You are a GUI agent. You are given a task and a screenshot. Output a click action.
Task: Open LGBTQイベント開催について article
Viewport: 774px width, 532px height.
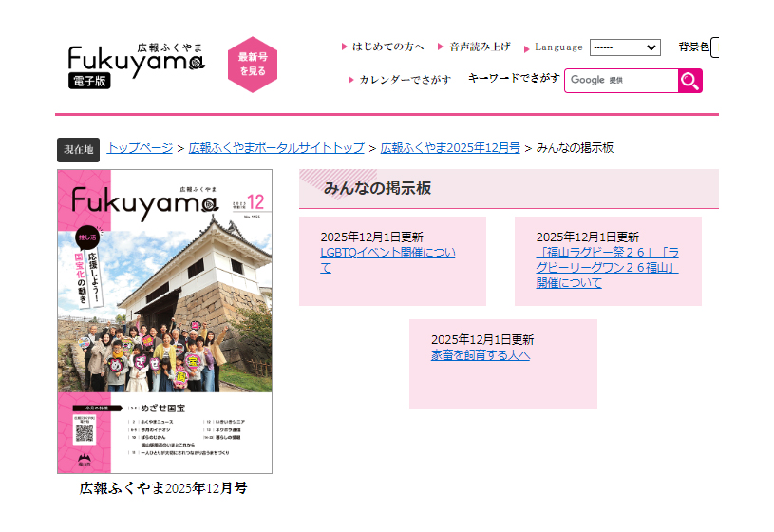[387, 260]
